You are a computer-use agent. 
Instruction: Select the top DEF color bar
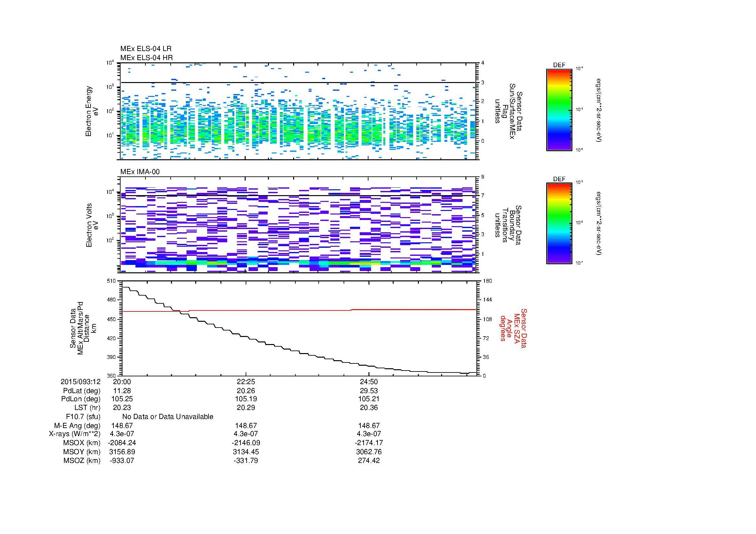click(559, 110)
